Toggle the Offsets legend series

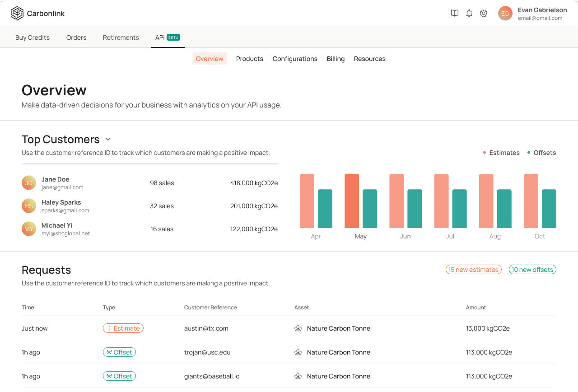(541, 153)
